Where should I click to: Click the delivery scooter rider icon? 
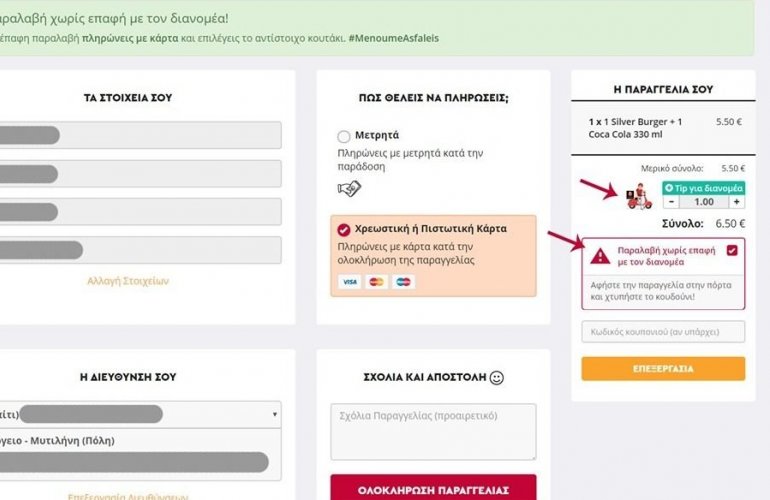click(639, 196)
